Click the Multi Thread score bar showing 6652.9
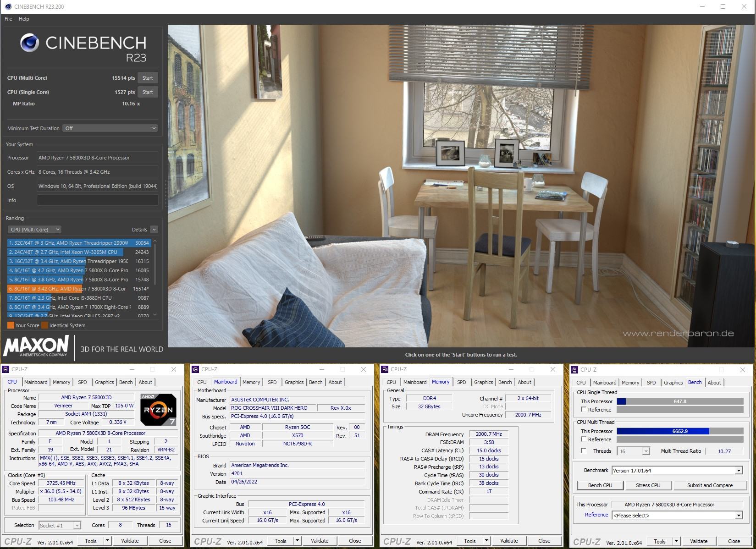The width and height of the screenshot is (756, 549). tap(680, 431)
